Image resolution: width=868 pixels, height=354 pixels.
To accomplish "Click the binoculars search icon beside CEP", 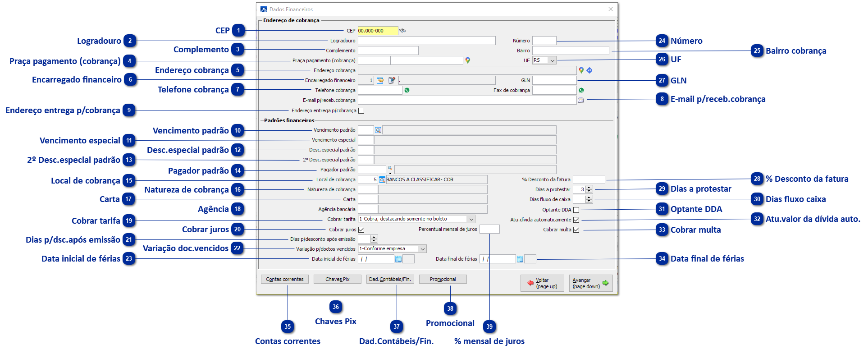I will tap(402, 31).
